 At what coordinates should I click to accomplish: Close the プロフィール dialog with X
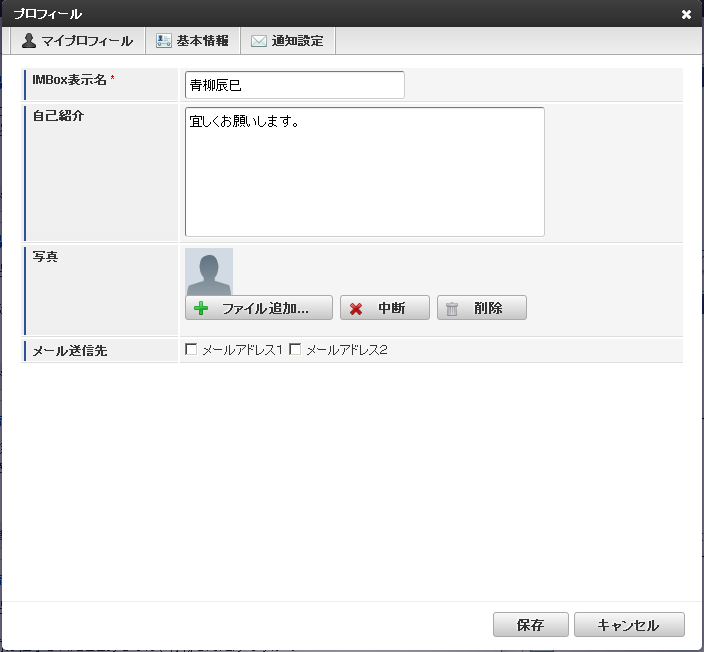pos(686,14)
